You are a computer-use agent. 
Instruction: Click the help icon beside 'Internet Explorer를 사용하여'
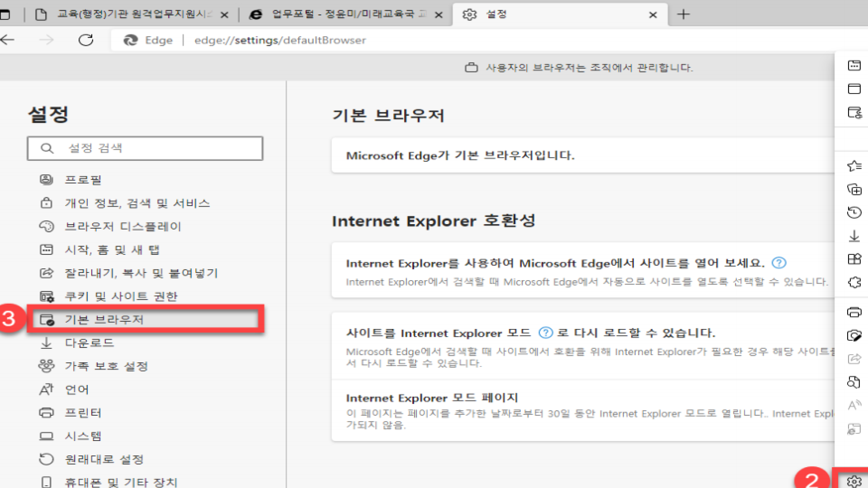click(x=779, y=263)
